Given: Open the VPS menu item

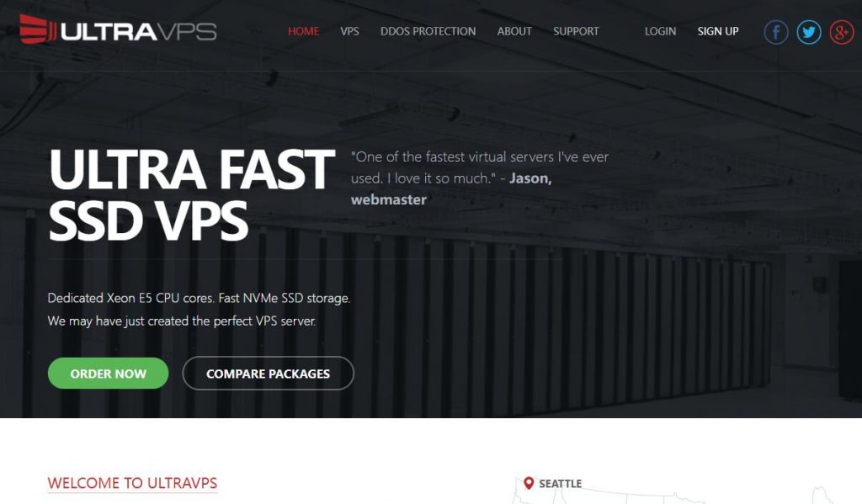Looking at the screenshot, I should pos(349,31).
